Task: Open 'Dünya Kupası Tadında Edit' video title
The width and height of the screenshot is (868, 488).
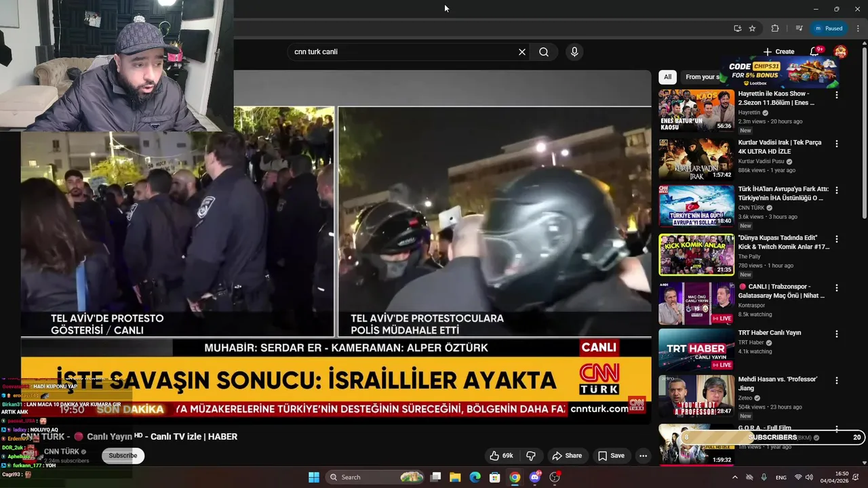Action: point(783,243)
